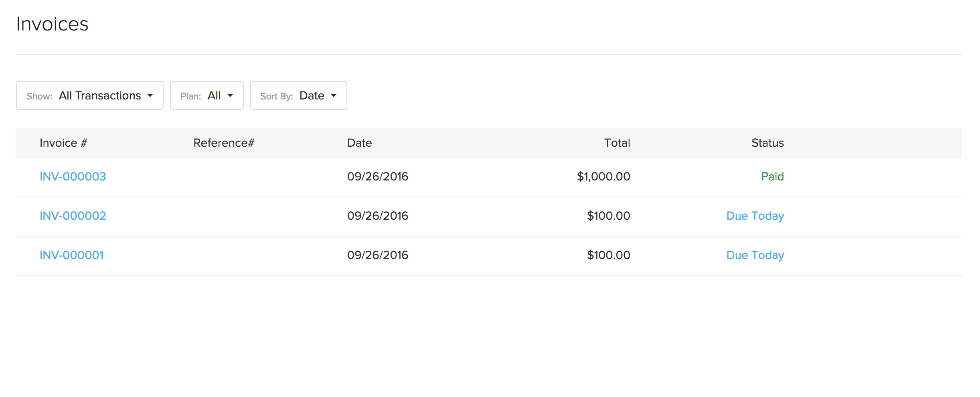Click the Reference# column header
This screenshot has height=397, width=980.
click(x=223, y=143)
